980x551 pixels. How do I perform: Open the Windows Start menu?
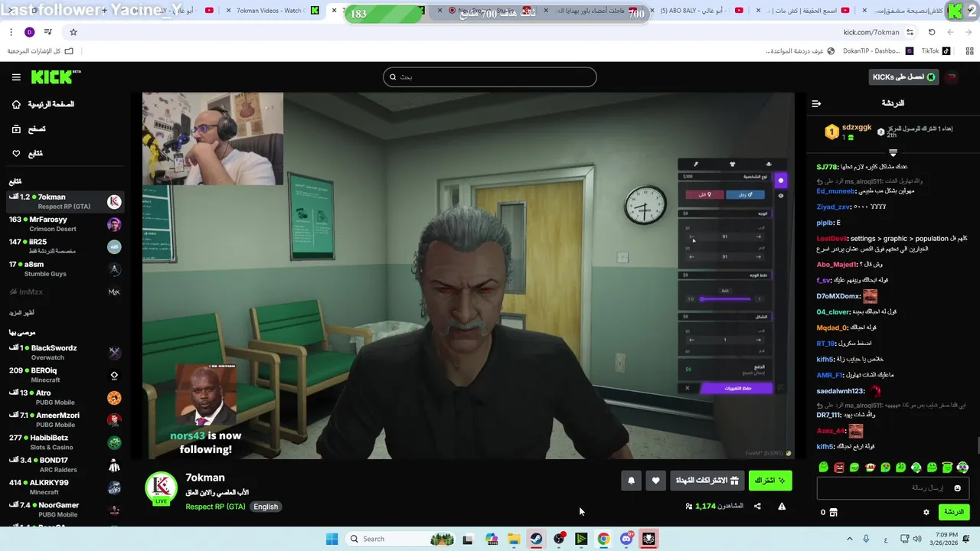tap(332, 539)
